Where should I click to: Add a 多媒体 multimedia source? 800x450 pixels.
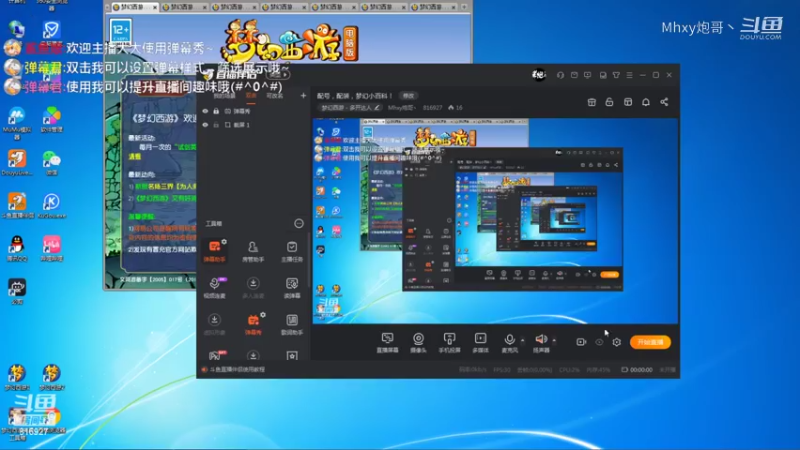(x=480, y=342)
